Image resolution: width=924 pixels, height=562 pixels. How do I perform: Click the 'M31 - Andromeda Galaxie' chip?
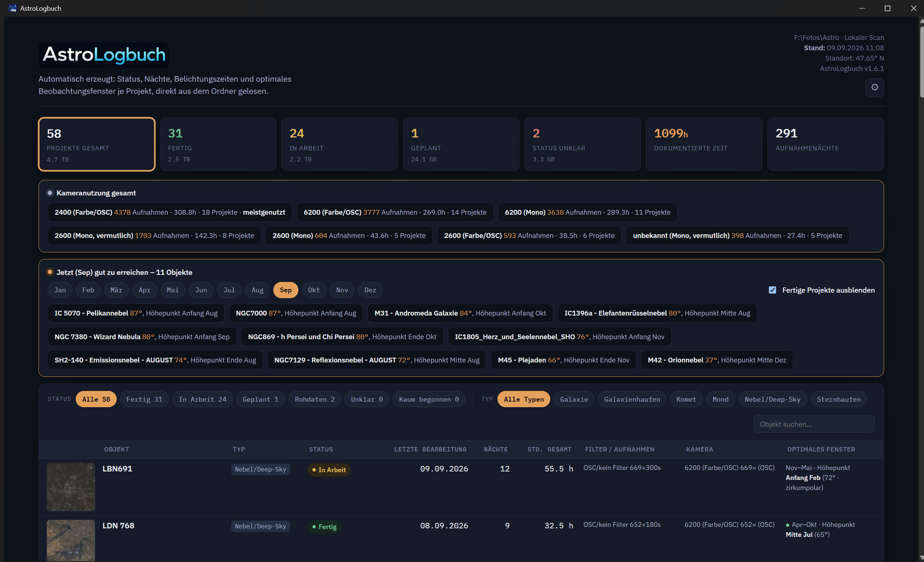461,313
